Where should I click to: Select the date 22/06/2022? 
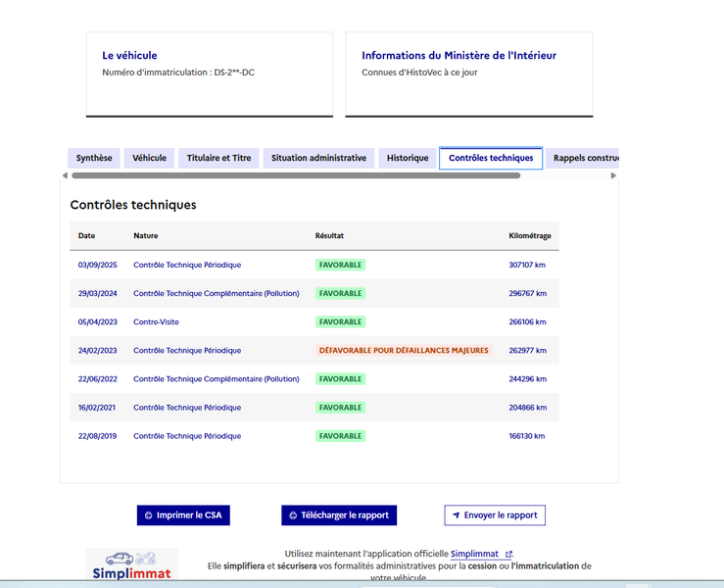click(x=97, y=378)
